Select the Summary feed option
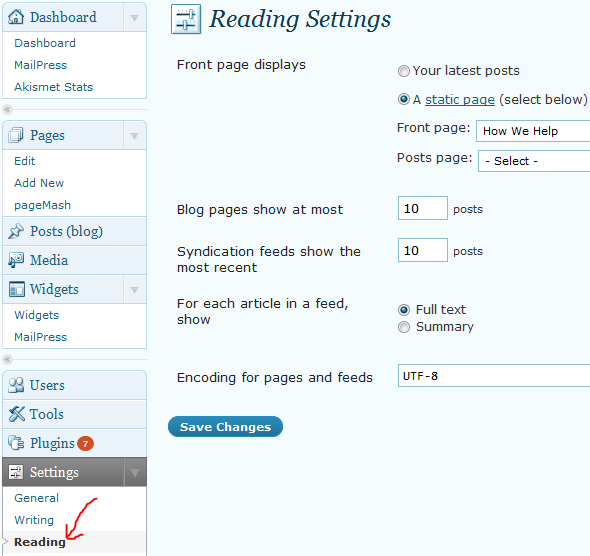 (404, 327)
